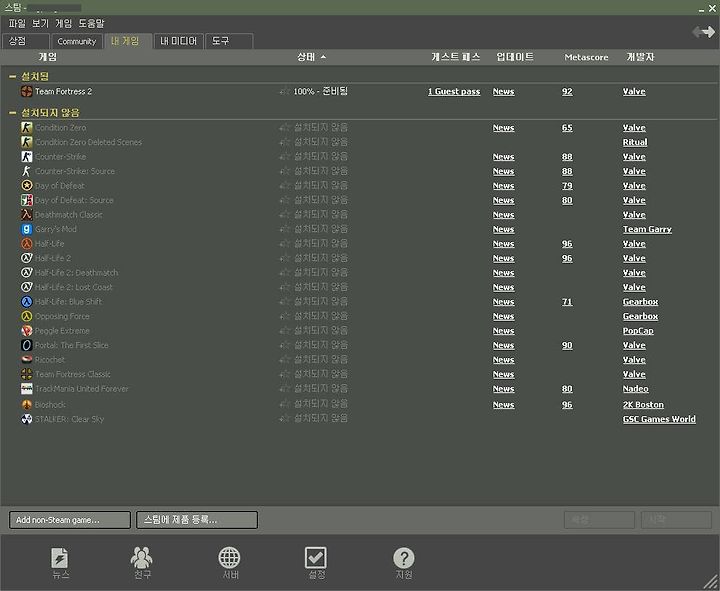The width and height of the screenshot is (720, 591).
Task: Open the Metascore 92 link
Action: (567, 91)
